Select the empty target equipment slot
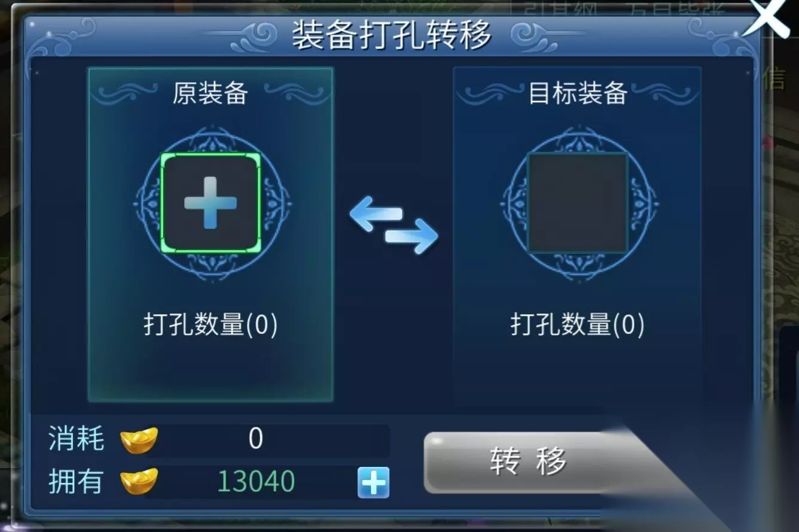Image resolution: width=799 pixels, height=532 pixels. [578, 203]
